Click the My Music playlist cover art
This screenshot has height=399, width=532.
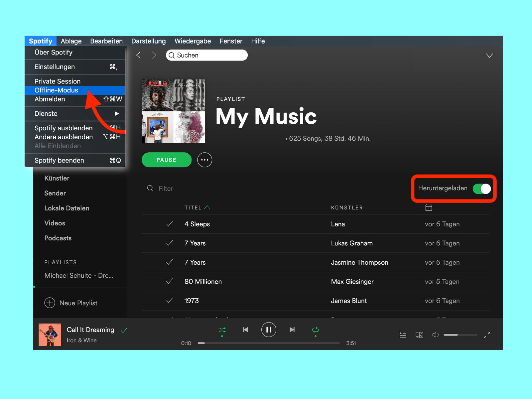click(x=173, y=111)
